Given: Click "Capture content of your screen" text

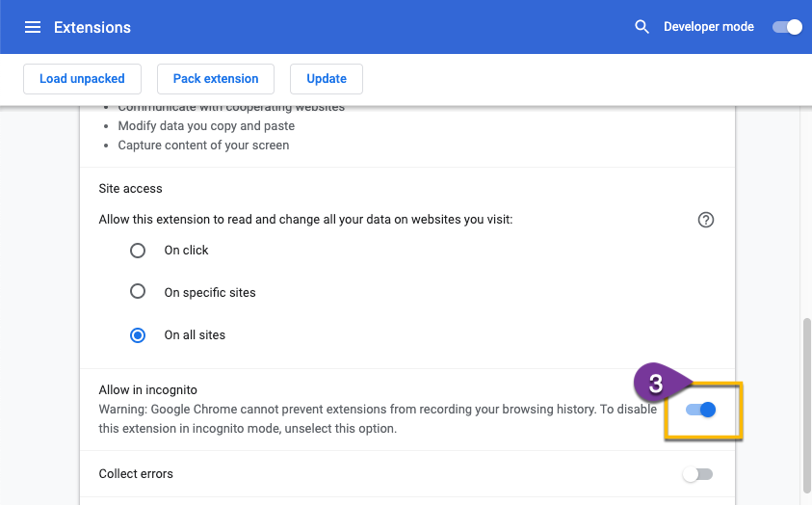Looking at the screenshot, I should 203,145.
